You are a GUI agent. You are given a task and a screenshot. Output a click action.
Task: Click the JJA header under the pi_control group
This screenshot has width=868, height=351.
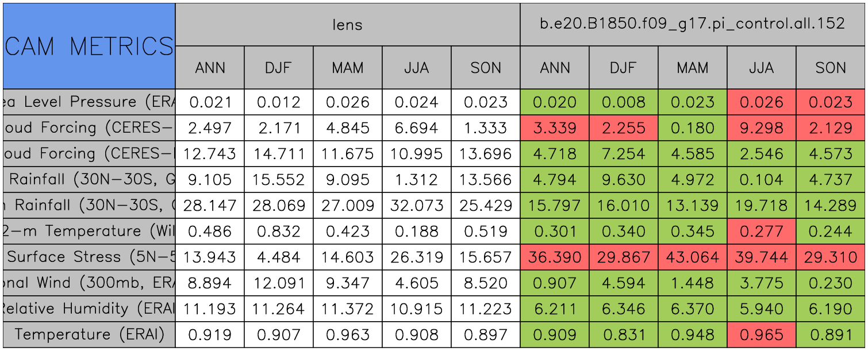pos(761,68)
